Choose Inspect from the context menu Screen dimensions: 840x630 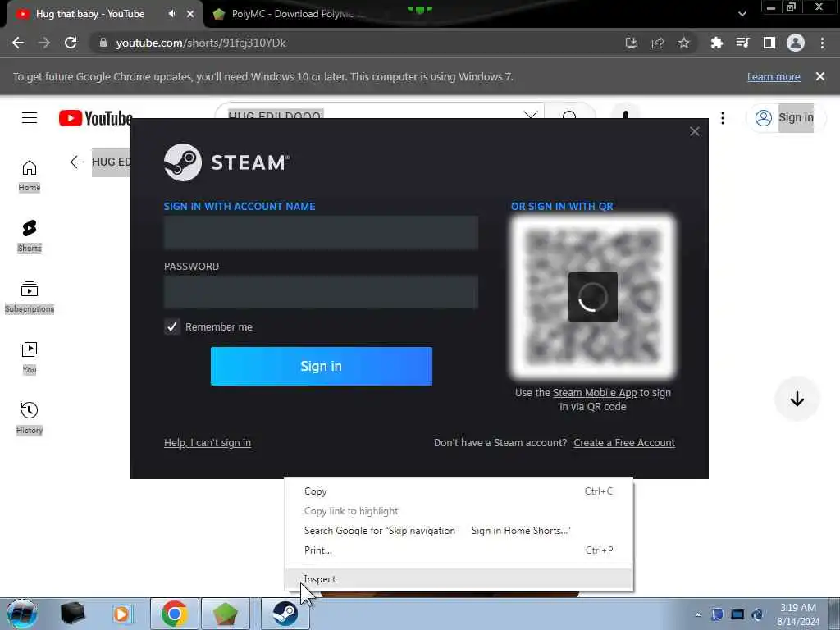pyautogui.click(x=459, y=579)
